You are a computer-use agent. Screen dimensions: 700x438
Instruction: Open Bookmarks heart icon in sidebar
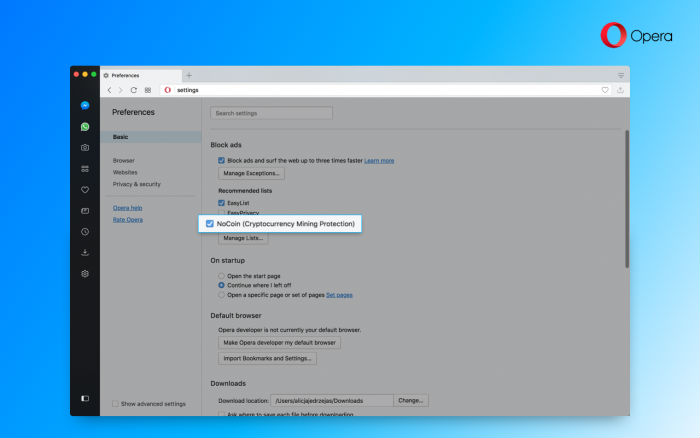85,189
